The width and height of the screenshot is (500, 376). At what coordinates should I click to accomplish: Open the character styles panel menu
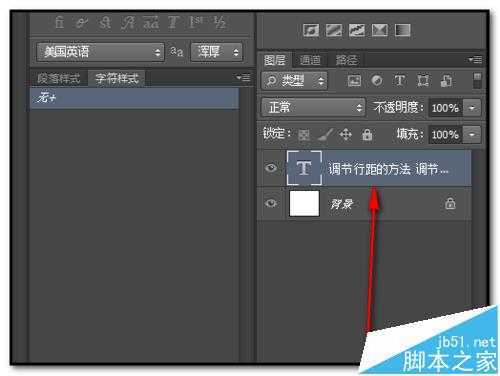pos(243,78)
